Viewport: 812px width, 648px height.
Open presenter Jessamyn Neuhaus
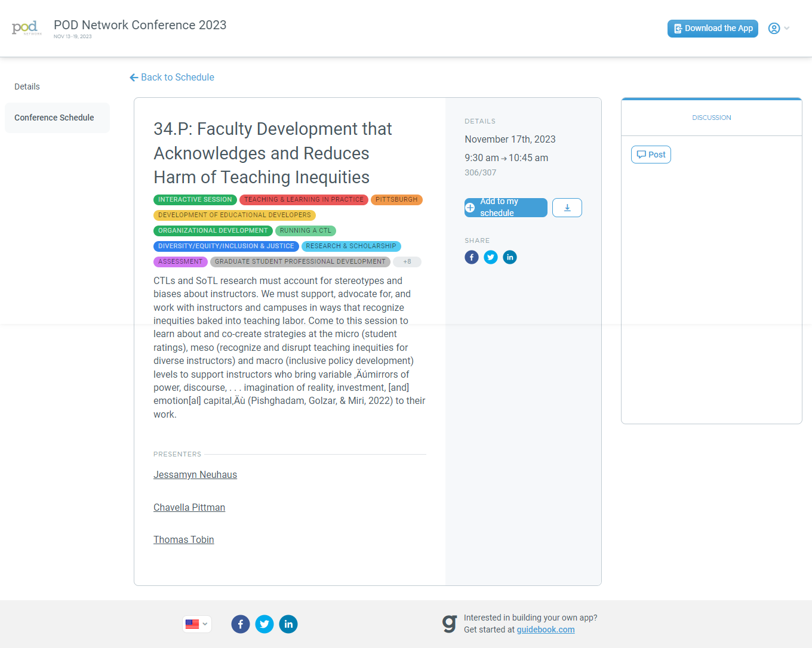[195, 475]
